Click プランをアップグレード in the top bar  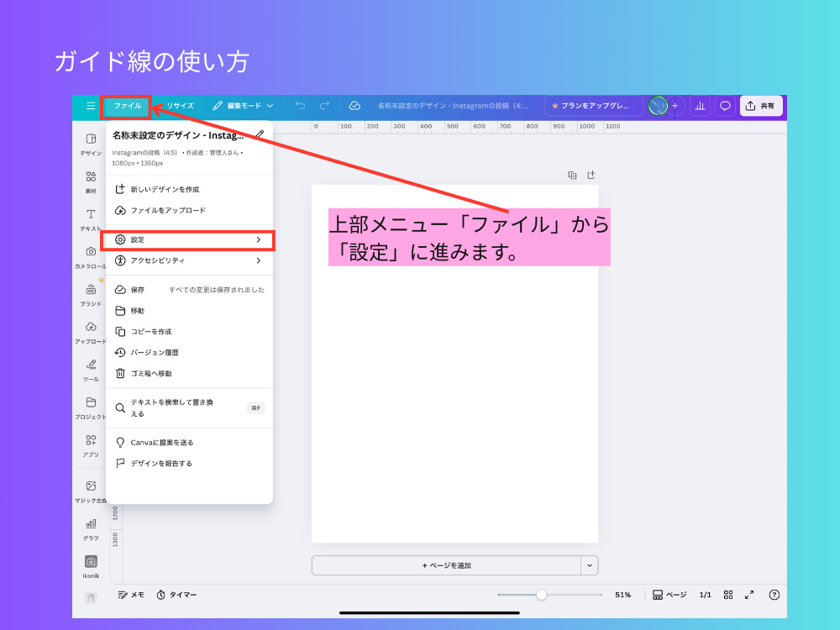coord(595,106)
